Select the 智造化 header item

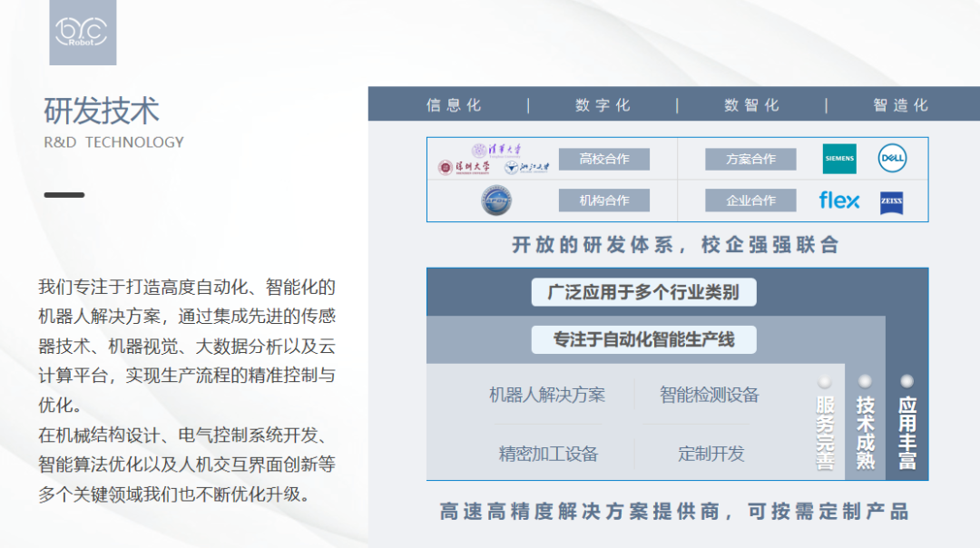(901, 105)
